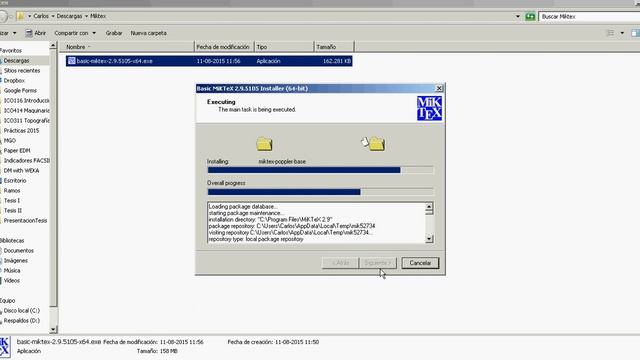
Task: Expand the Carlos breadcrumb arrow
Action: 53,16
